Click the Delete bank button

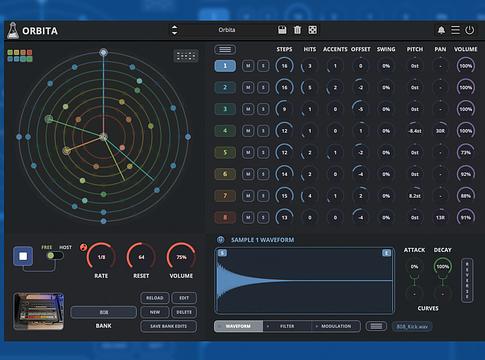pos(184,312)
